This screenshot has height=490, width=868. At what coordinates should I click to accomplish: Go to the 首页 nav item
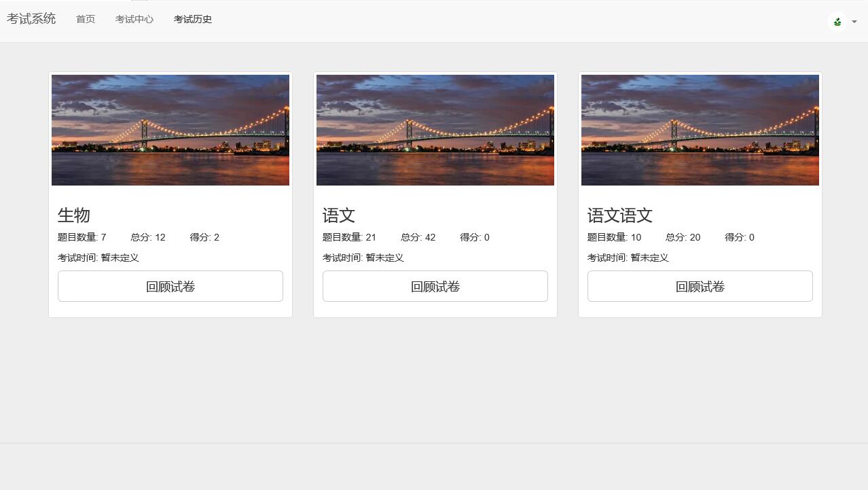tap(86, 19)
